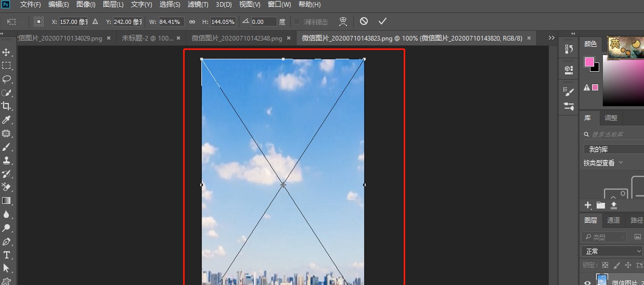Toggle the anti-alias (消除锯齿) checkbox

click(x=297, y=22)
